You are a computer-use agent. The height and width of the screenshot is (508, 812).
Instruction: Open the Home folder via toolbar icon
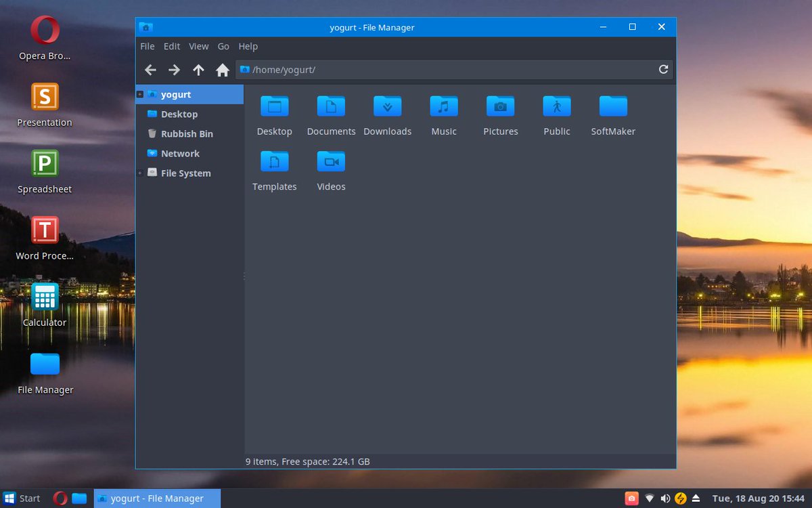coord(223,70)
